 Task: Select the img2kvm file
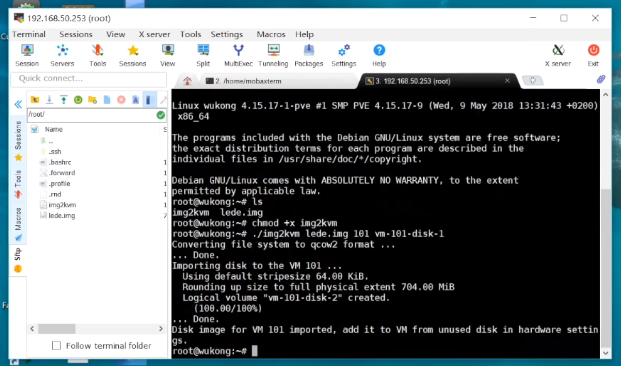point(62,205)
